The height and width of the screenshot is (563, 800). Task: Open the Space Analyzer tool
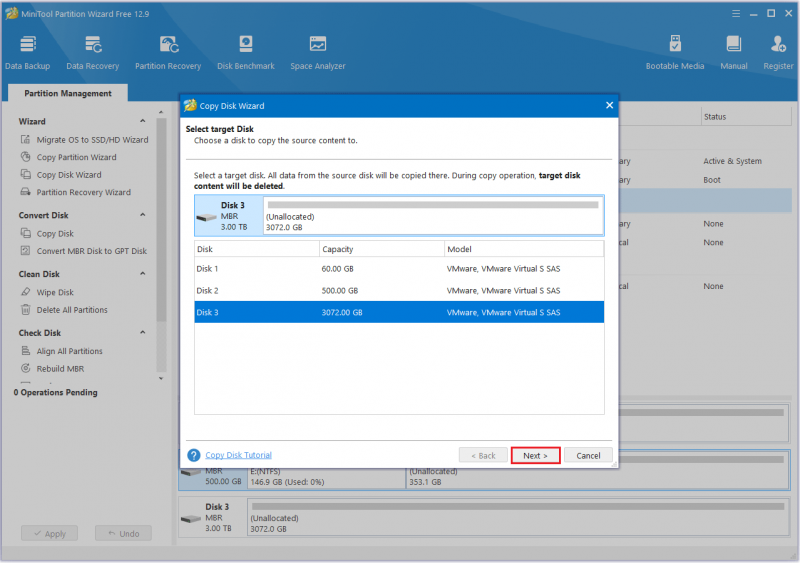point(317,53)
